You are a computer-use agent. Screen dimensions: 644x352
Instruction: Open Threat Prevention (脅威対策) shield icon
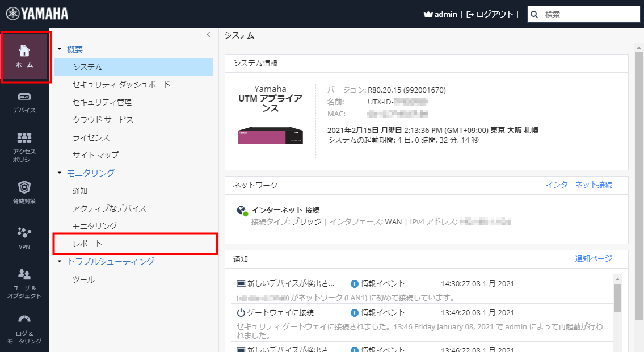(24, 192)
